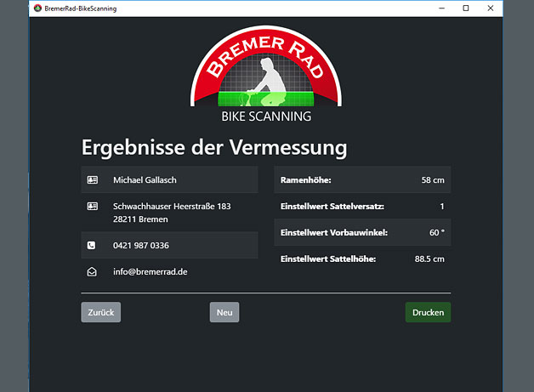Minimize the BremerRad-BikeScanning window
This screenshot has width=534, height=392.
point(441,9)
